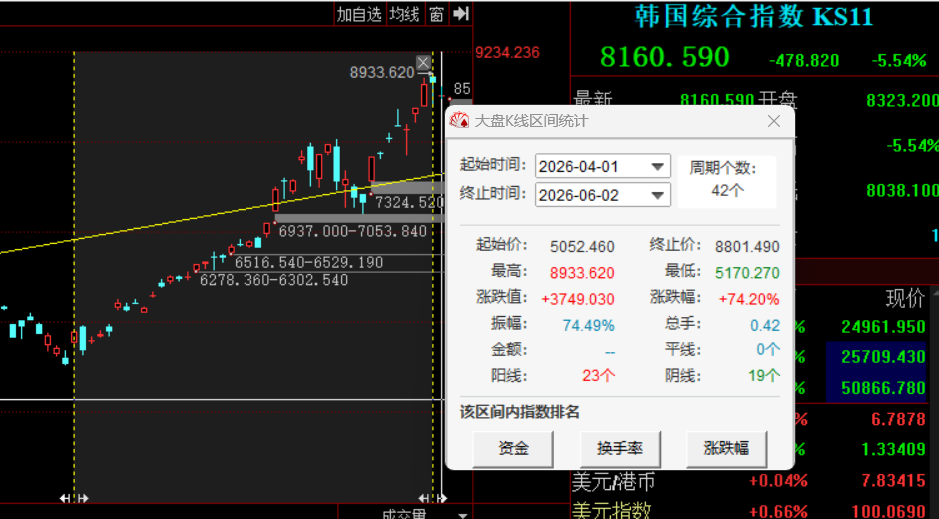Open the 成交量 indicator dropdown arrow
The height and width of the screenshot is (519, 939).
(x=462, y=515)
